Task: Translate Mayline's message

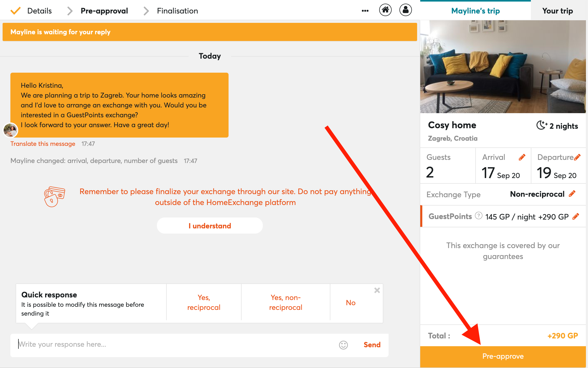Action: tap(43, 144)
